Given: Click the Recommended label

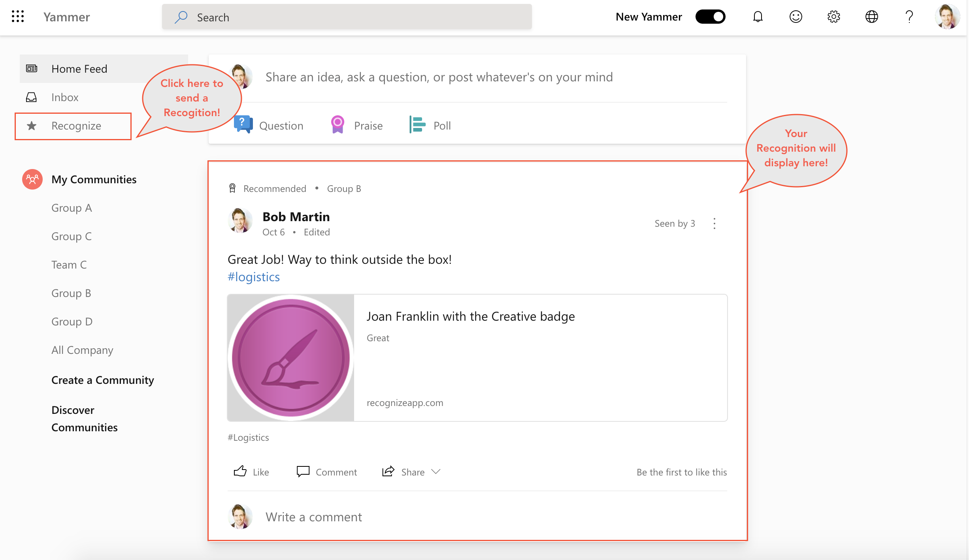Looking at the screenshot, I should click(275, 188).
